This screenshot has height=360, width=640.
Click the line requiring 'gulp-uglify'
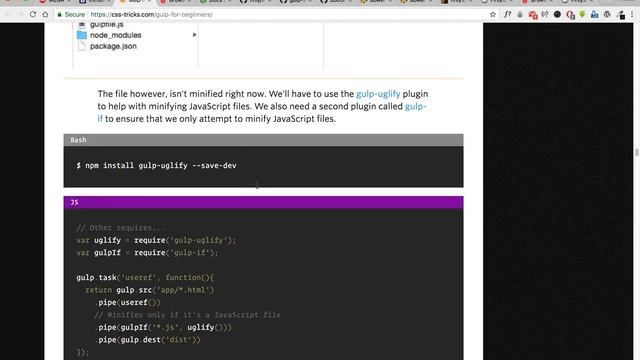click(x=156, y=240)
